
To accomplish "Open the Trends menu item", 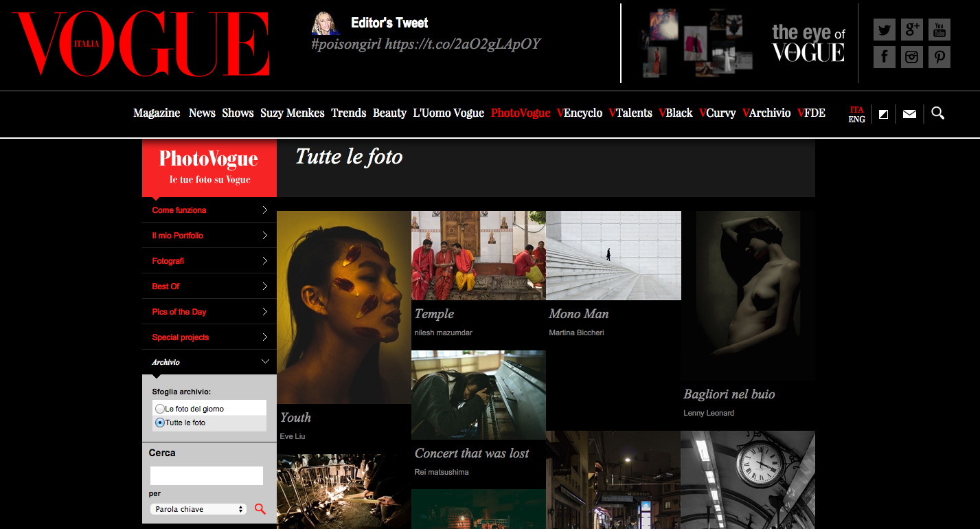I will (x=348, y=113).
